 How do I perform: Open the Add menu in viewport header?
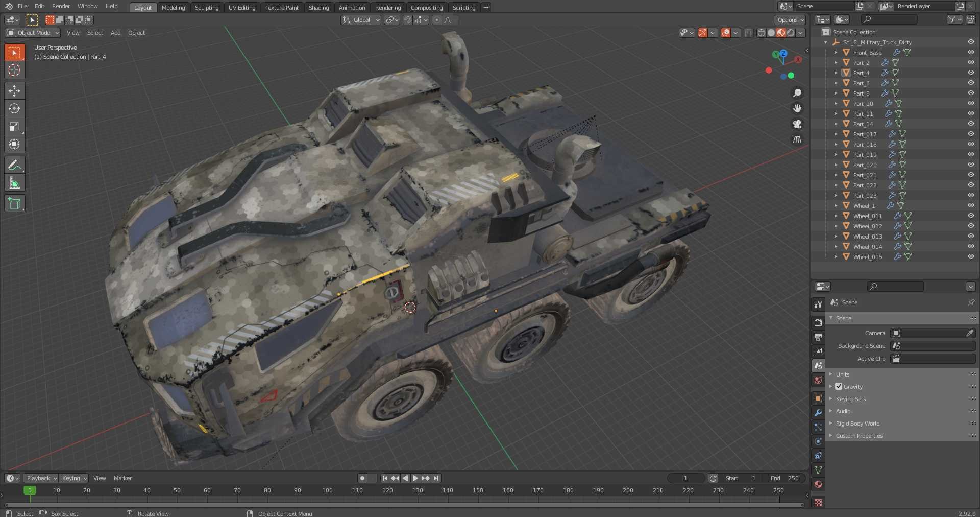(116, 33)
